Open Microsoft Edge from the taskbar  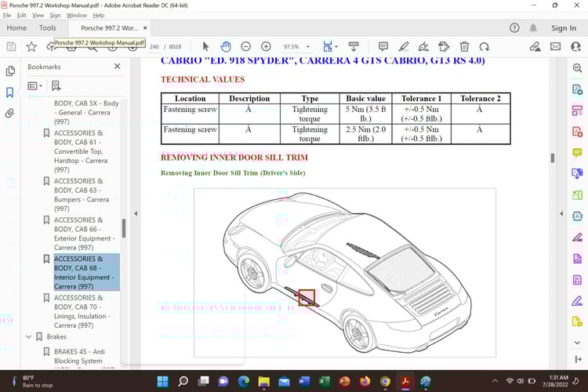(x=244, y=382)
